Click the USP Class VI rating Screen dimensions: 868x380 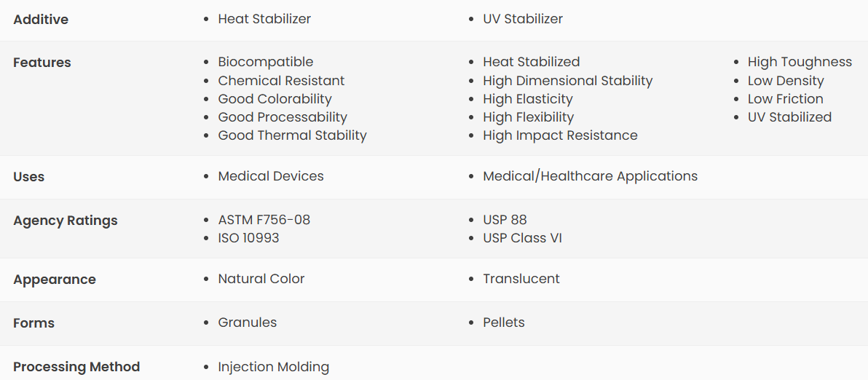(523, 238)
